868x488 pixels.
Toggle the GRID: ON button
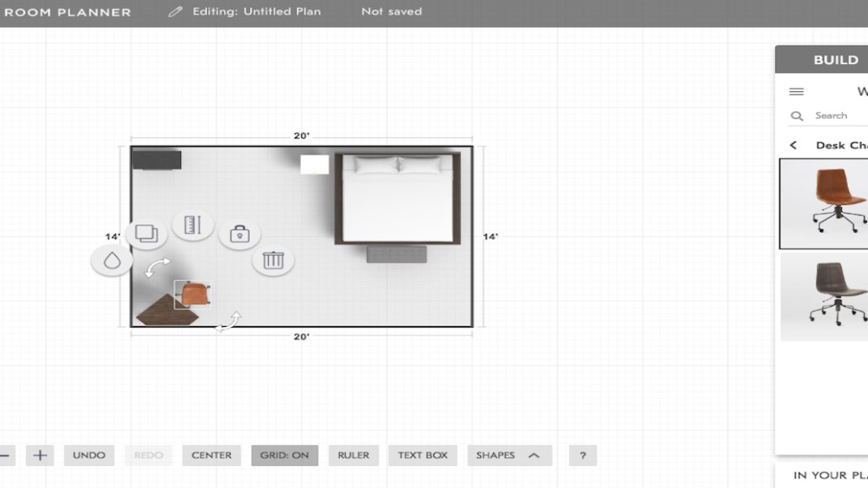(x=284, y=455)
